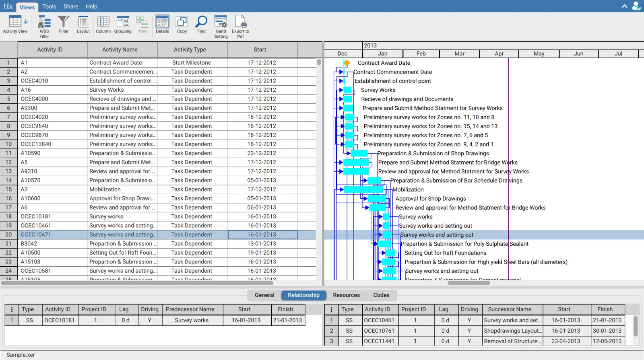Click the user account icon
The height and width of the screenshot is (360, 644).
[636, 6]
